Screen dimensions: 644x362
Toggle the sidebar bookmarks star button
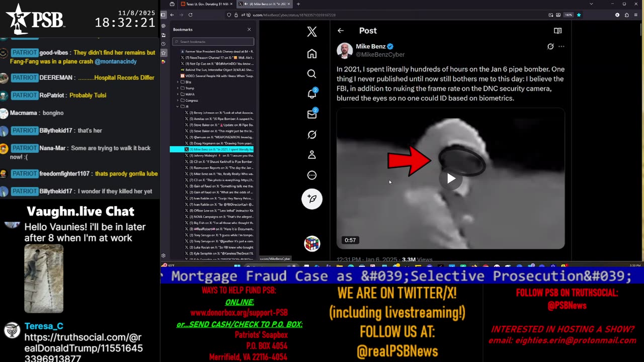163,53
